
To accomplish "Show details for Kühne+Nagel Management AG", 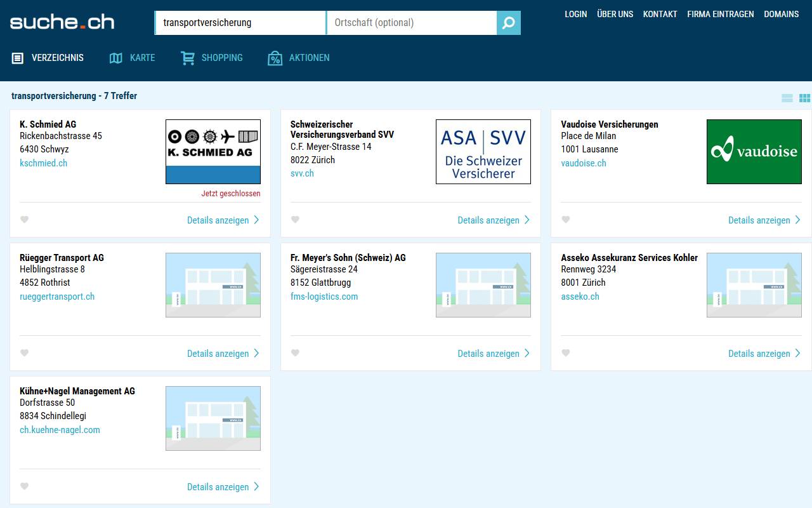I will [x=223, y=487].
